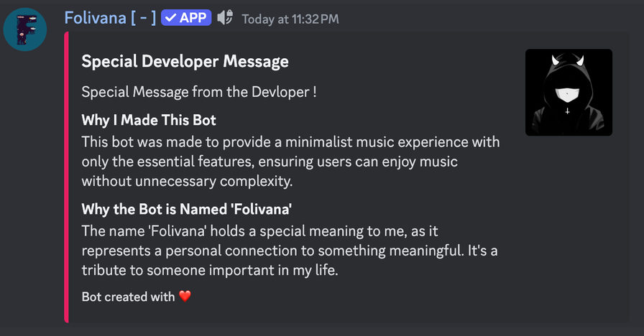
Task: Click the red heart emoji in footer
Action: [x=185, y=296]
